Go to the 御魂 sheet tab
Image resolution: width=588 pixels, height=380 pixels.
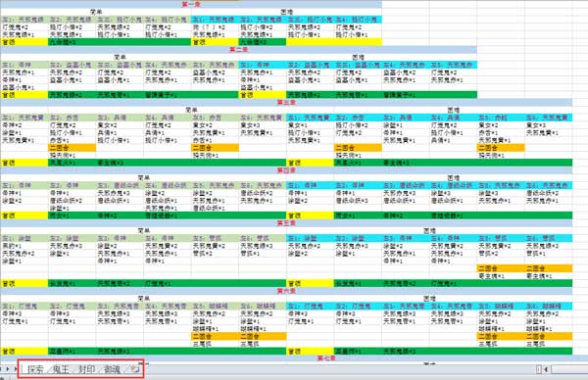112,369
